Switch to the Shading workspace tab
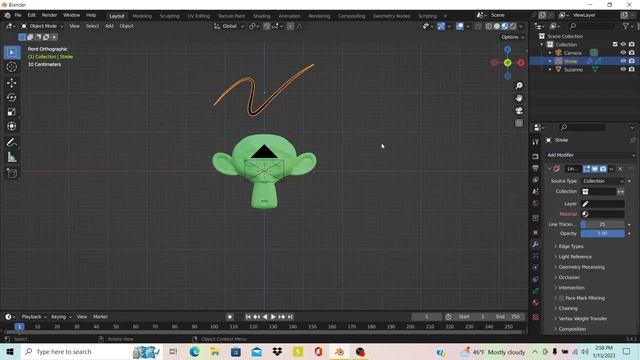640x360 pixels. pyautogui.click(x=262, y=16)
